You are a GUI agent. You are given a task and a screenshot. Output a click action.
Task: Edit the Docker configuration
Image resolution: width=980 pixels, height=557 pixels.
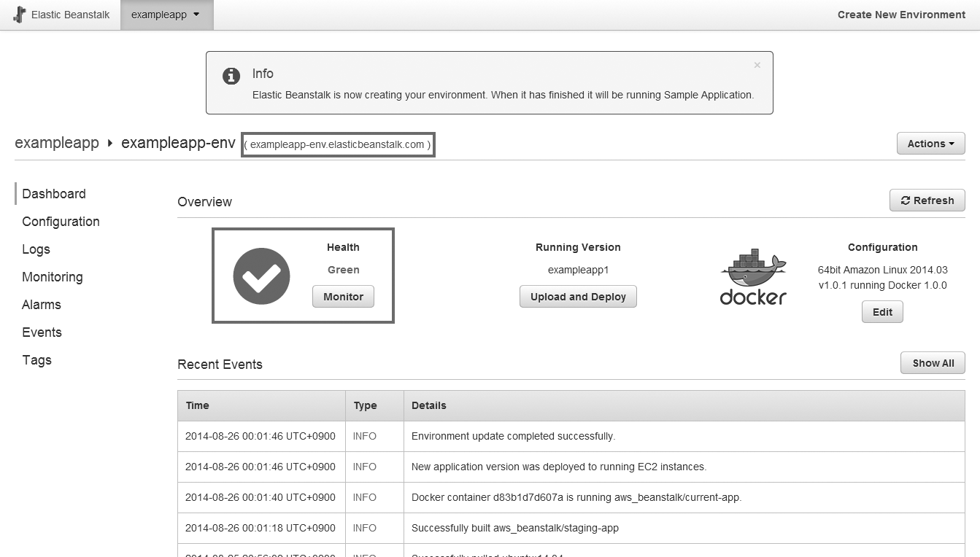coord(882,312)
